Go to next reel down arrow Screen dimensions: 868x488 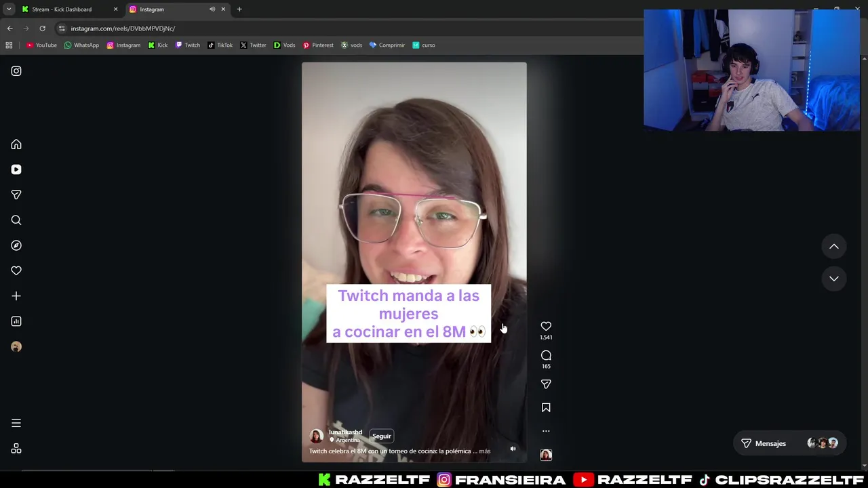point(834,279)
